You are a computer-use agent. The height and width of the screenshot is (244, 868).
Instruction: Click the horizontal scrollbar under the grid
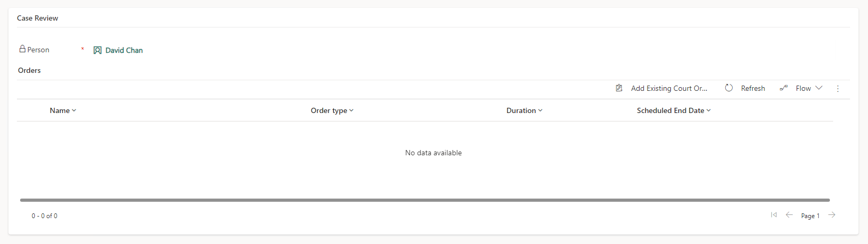pyautogui.click(x=424, y=200)
